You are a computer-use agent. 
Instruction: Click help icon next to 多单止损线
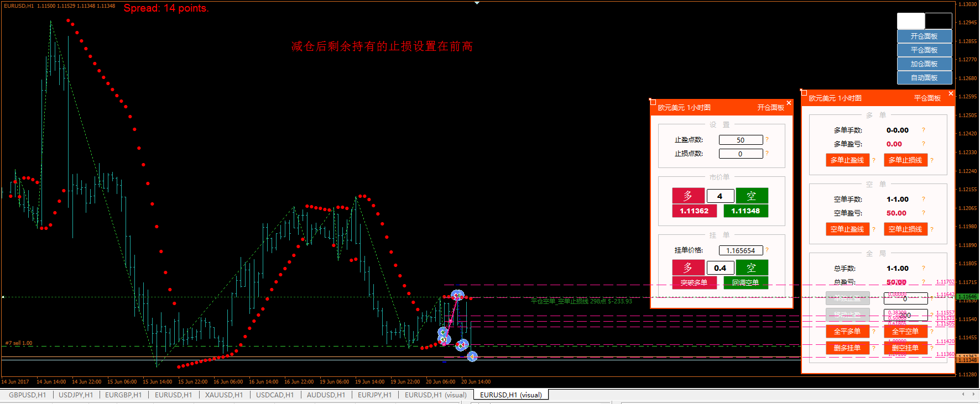click(x=932, y=160)
